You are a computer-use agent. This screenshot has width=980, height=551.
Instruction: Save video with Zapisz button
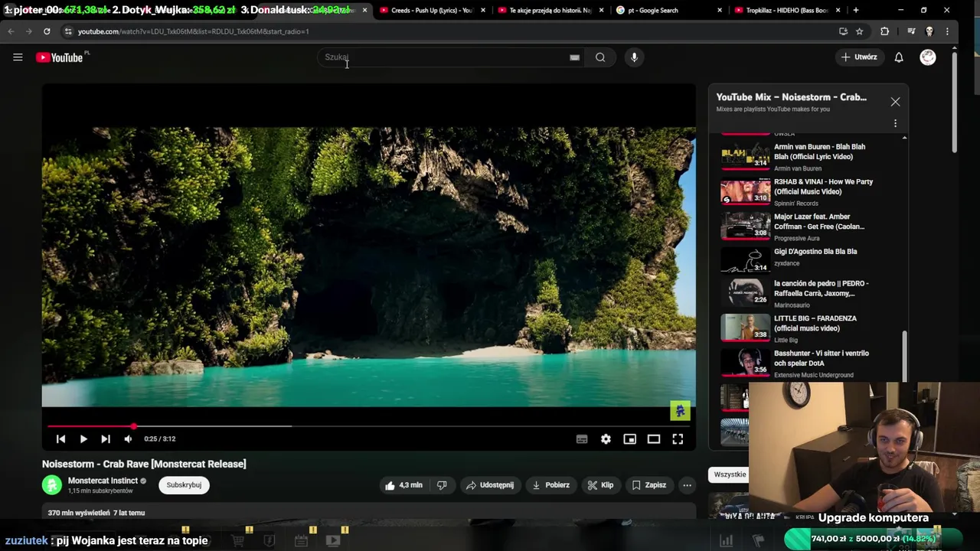[x=648, y=485]
